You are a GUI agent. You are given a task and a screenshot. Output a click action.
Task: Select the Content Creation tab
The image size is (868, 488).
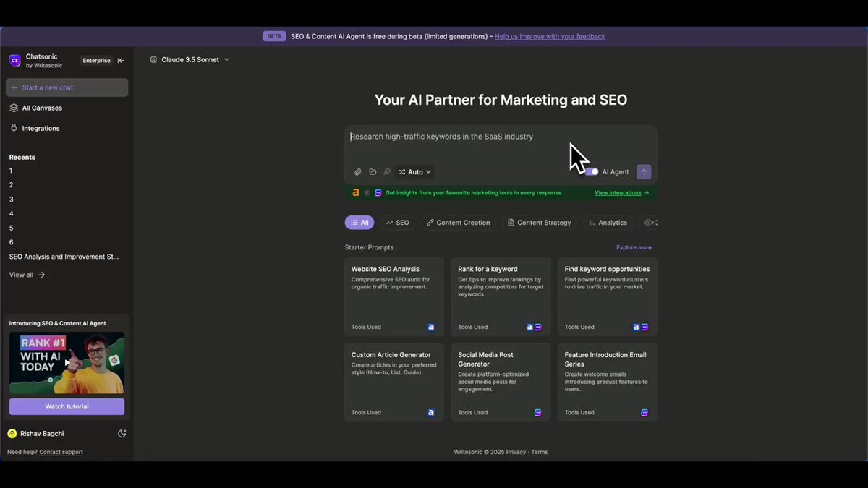pos(459,223)
